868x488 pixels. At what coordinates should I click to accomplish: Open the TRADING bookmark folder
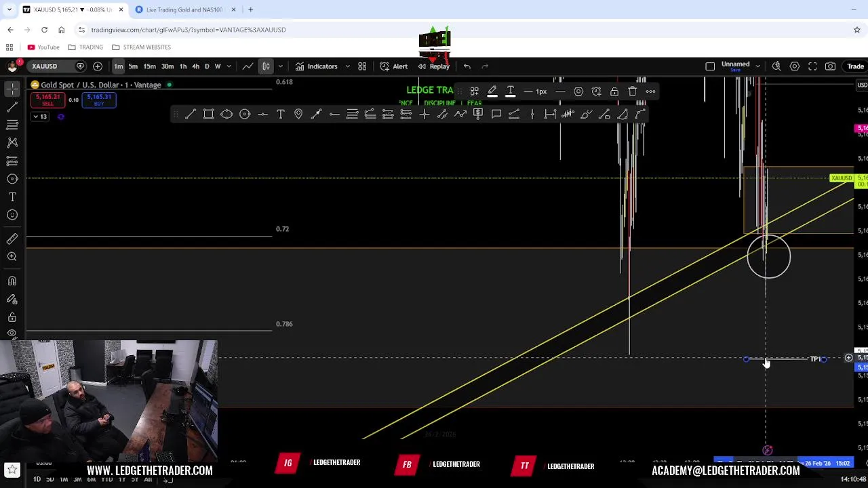(x=85, y=47)
